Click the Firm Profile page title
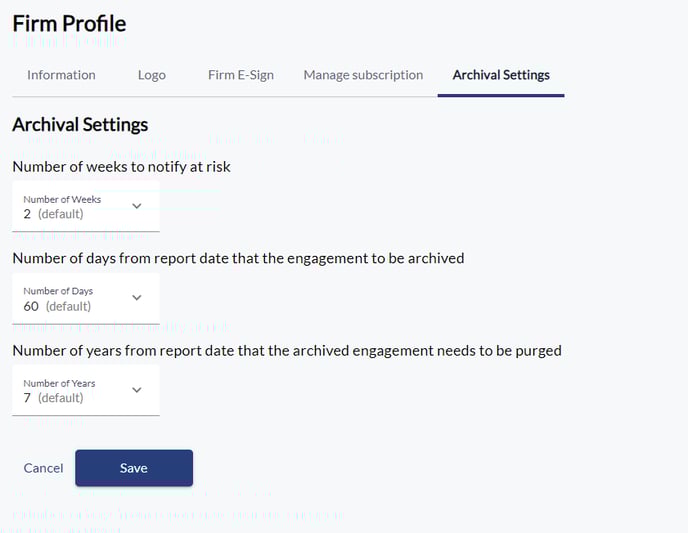 [69, 23]
